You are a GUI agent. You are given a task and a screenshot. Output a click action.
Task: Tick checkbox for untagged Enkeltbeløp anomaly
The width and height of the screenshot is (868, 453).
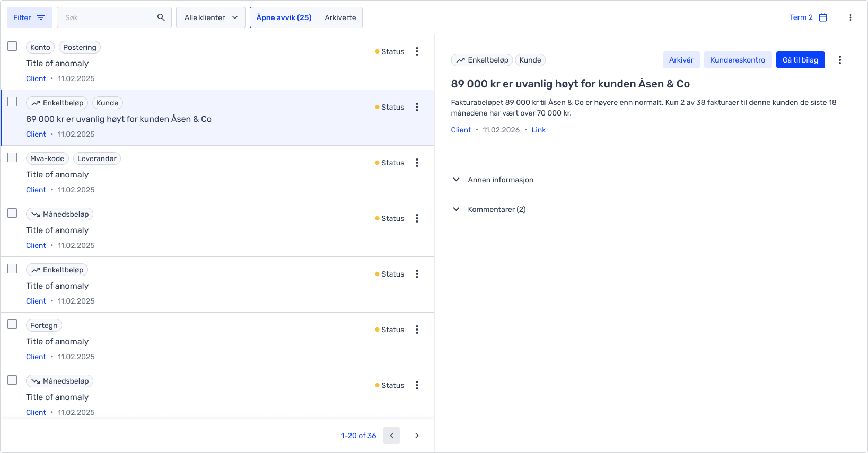click(x=12, y=269)
